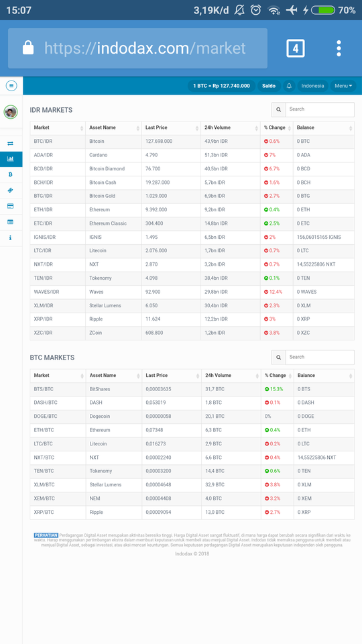Image resolution: width=362 pixels, height=644 pixels.
Task: Open the BTC/IDR market row
Action: [x=192, y=142]
